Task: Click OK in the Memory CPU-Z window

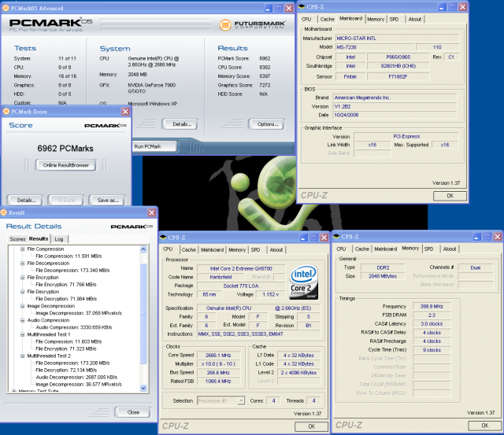Action: tap(485, 426)
